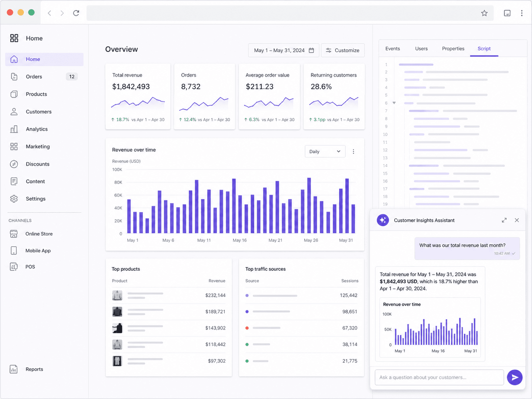Click the Customers person icon

tap(14, 112)
